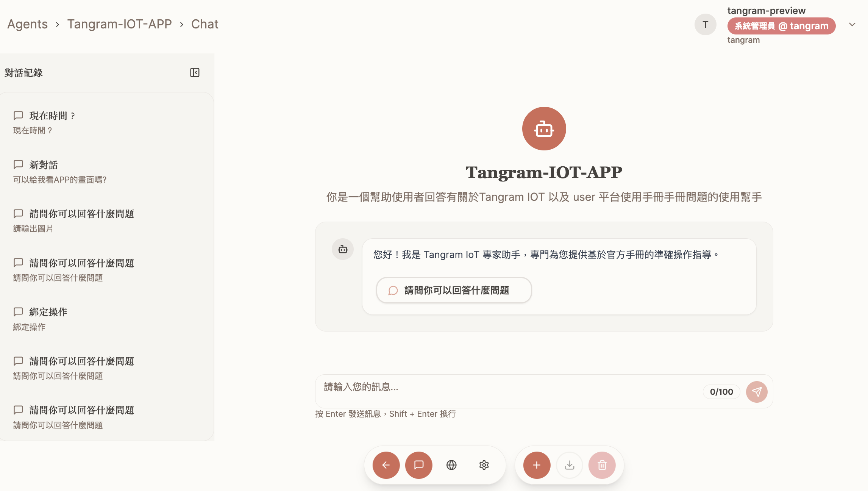The height and width of the screenshot is (491, 868).
Task: Go to Agents in breadcrumb
Action: click(27, 24)
